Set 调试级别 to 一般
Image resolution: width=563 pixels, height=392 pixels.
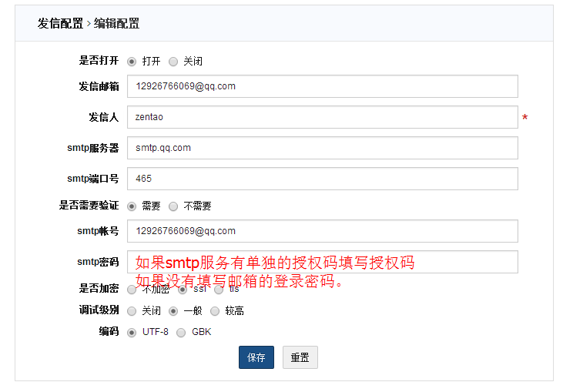pyautogui.click(x=173, y=311)
